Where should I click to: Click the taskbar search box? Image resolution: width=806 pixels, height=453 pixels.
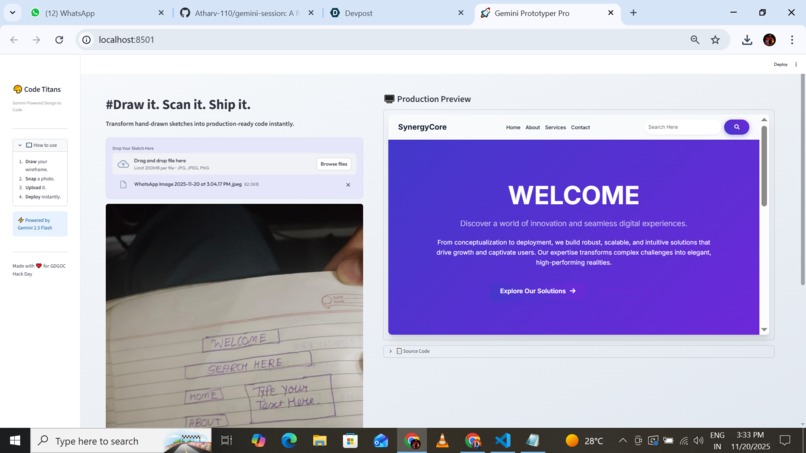(x=121, y=441)
